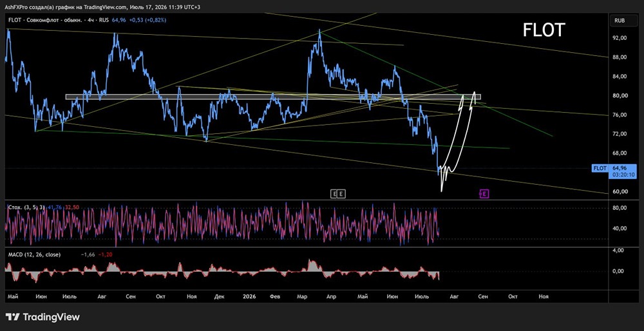This screenshot has width=644, height=331.
Task: Click the left gray earnings E marker
Action: [334, 194]
